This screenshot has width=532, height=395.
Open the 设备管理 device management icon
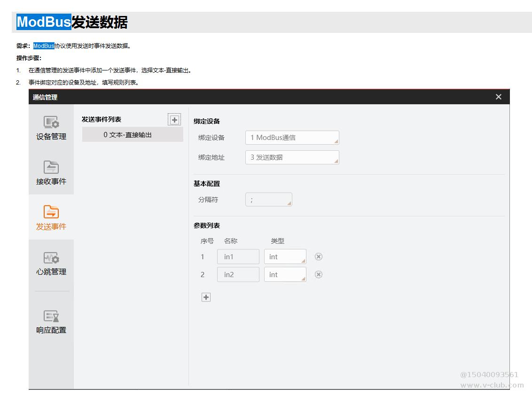tap(51, 123)
